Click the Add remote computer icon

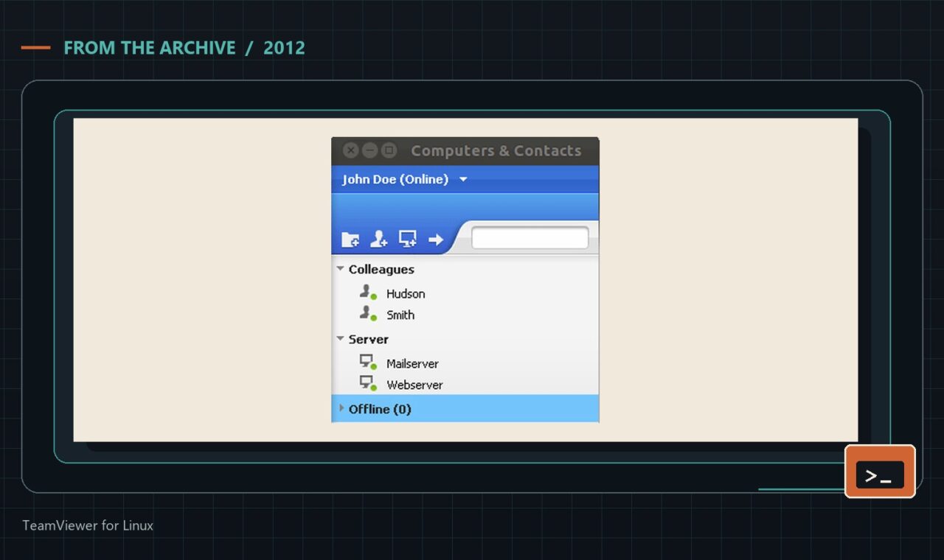click(x=408, y=239)
